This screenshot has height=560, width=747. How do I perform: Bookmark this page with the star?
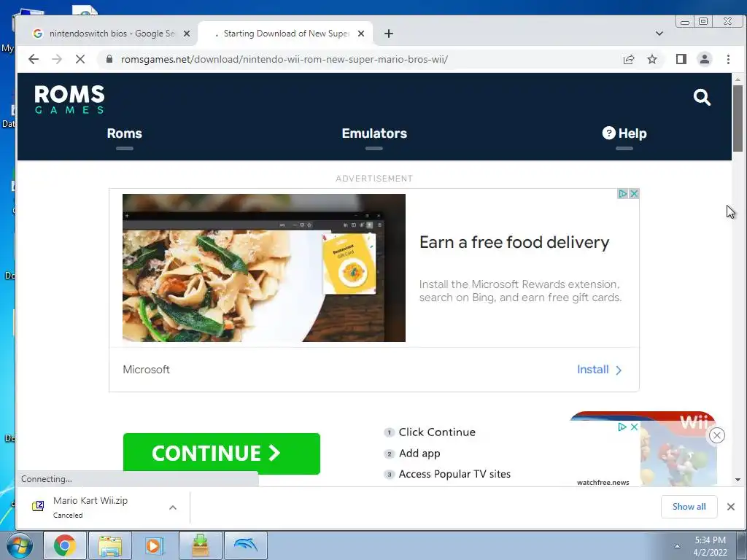[x=652, y=60]
